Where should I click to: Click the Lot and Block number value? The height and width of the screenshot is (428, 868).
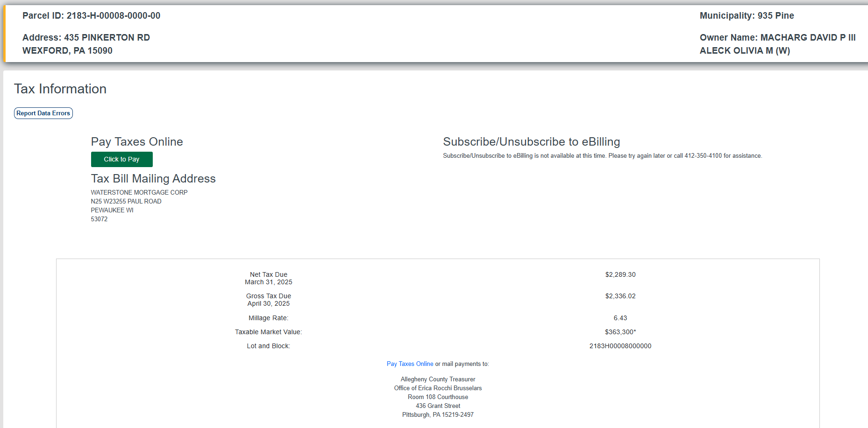click(620, 346)
